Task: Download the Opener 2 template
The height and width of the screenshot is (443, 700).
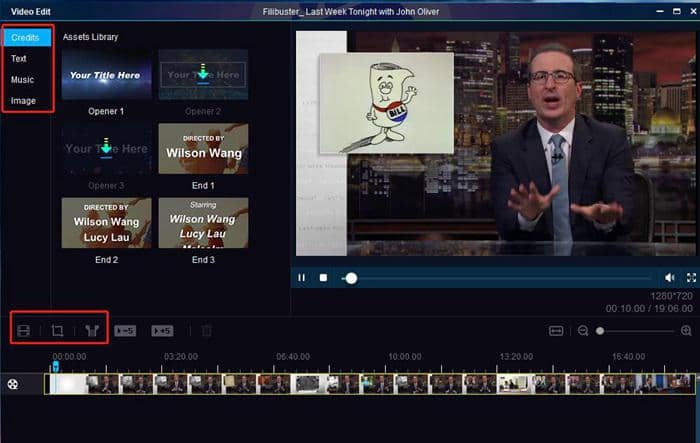Action: pos(203,75)
